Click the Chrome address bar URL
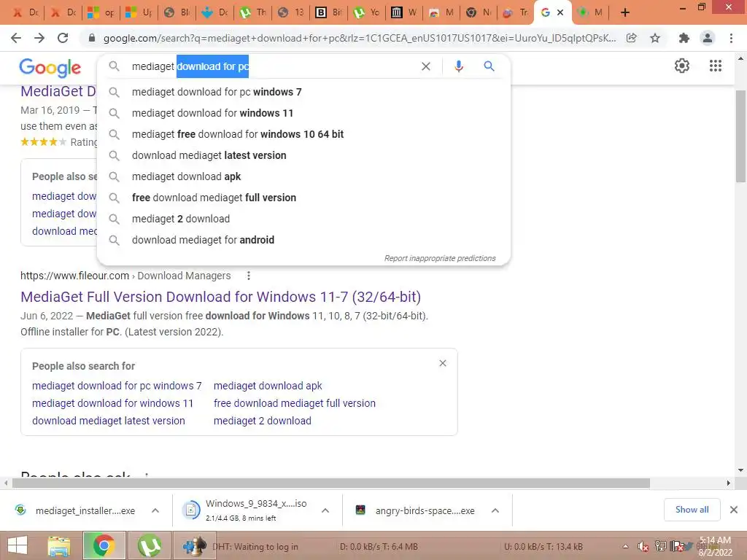This screenshot has height=560, width=747. [360, 38]
